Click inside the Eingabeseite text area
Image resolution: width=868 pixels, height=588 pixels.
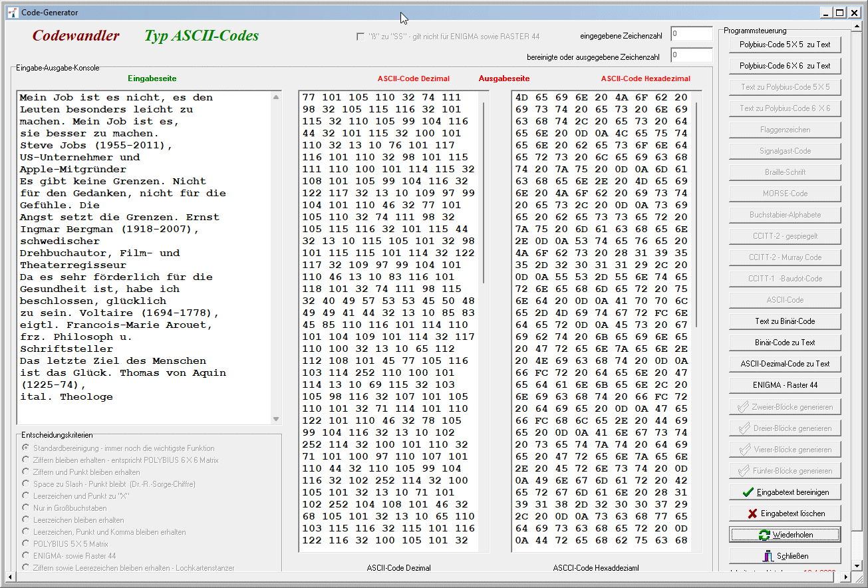144,257
